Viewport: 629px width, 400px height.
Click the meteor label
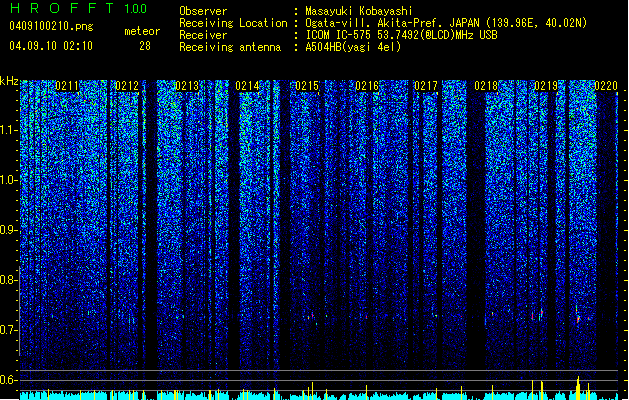tap(142, 31)
